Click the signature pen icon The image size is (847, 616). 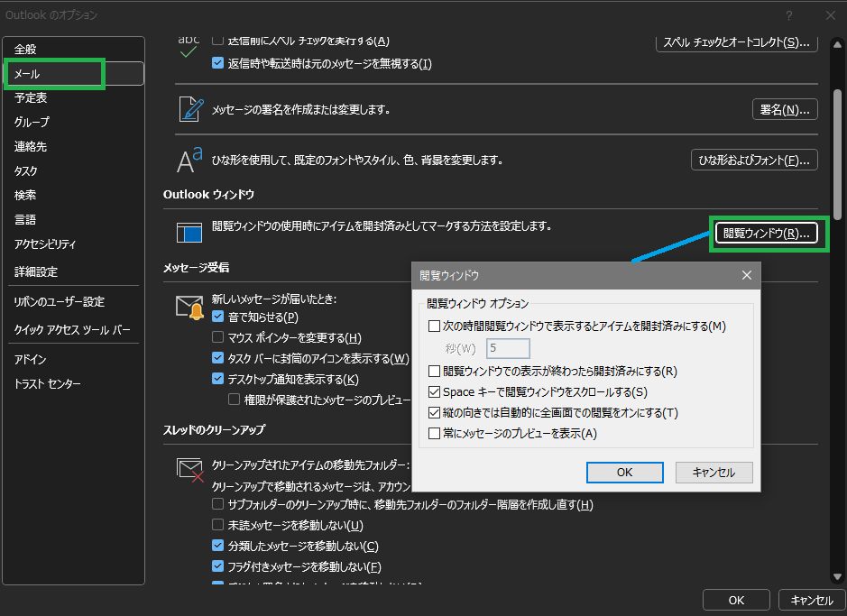pyautogui.click(x=189, y=108)
